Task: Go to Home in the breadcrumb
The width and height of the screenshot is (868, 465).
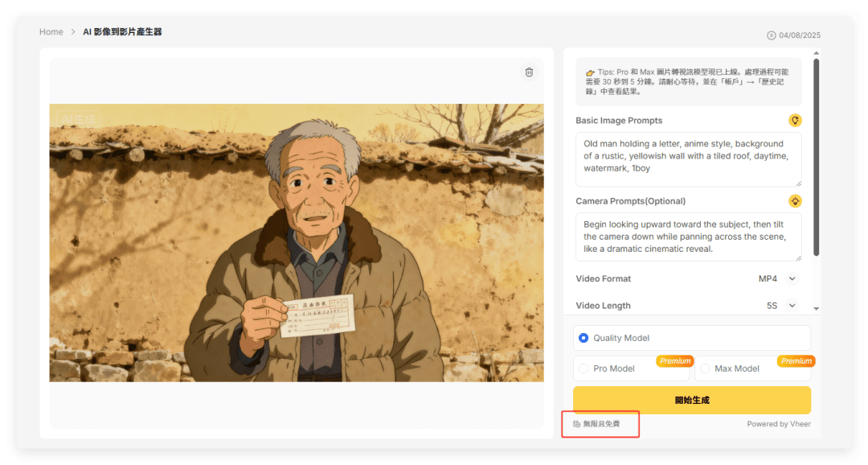Action: tap(51, 32)
